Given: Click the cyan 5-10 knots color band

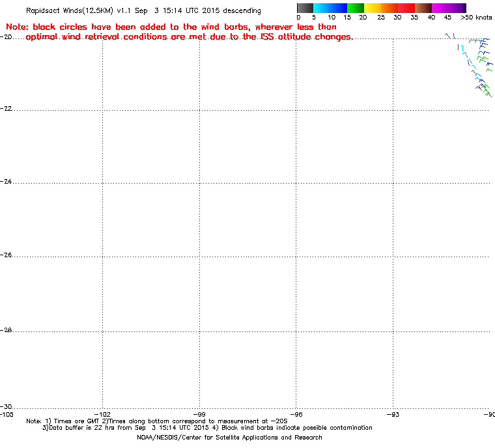Looking at the screenshot, I should click(x=322, y=8).
